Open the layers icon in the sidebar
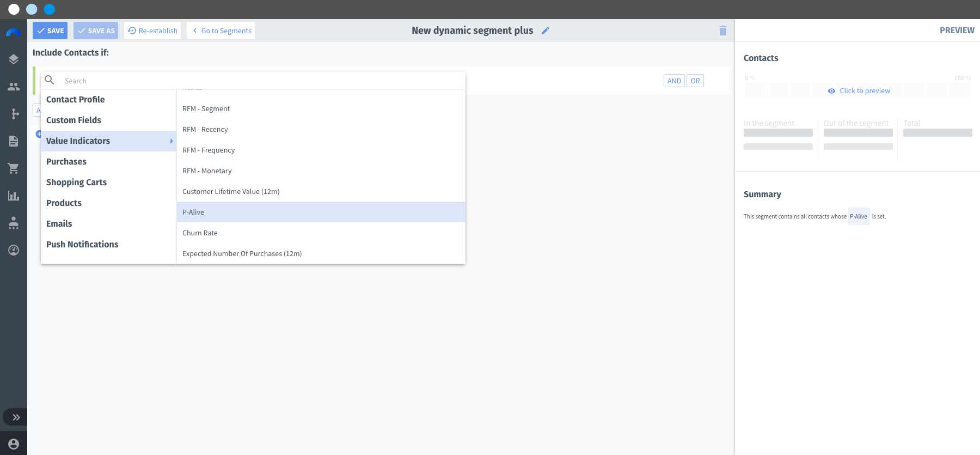 (x=14, y=59)
